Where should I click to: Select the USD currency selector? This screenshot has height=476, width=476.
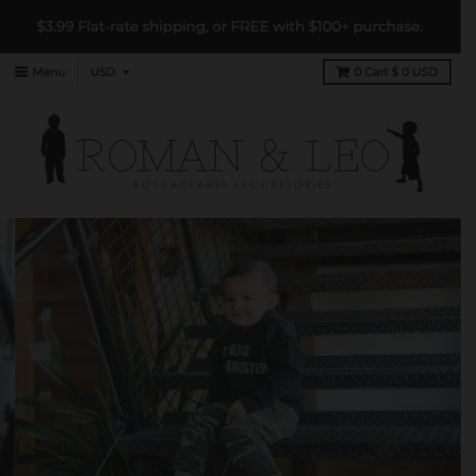(x=109, y=72)
